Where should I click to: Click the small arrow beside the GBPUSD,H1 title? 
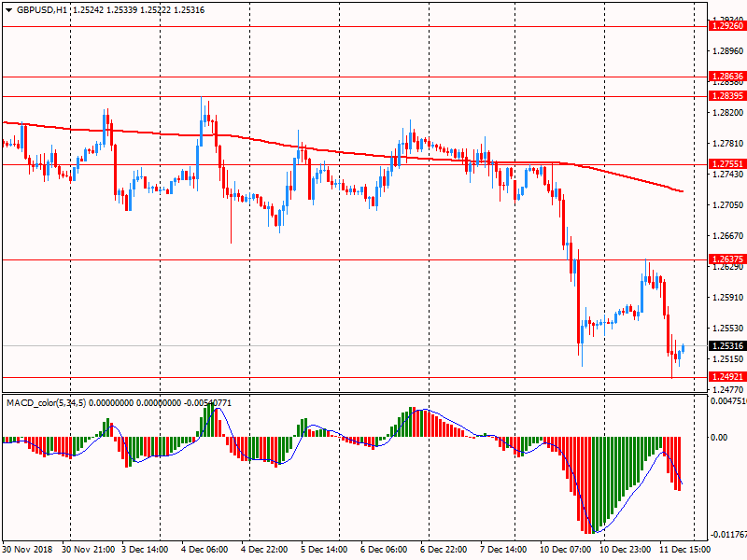click(x=8, y=9)
